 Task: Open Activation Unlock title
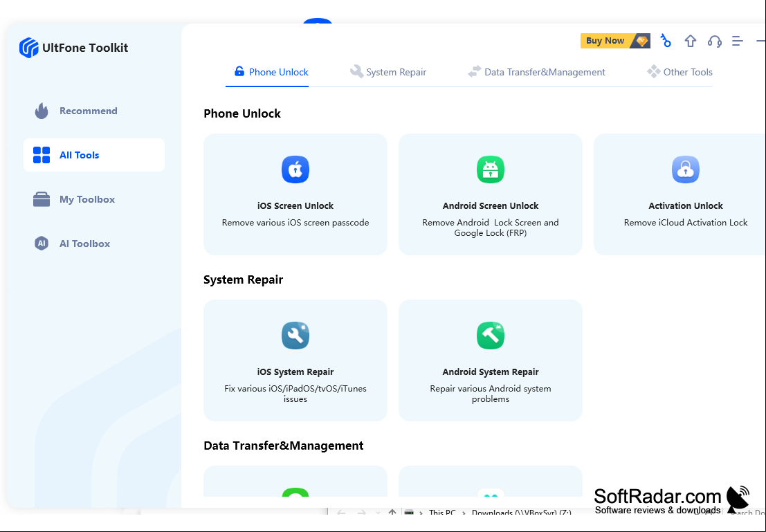686,205
